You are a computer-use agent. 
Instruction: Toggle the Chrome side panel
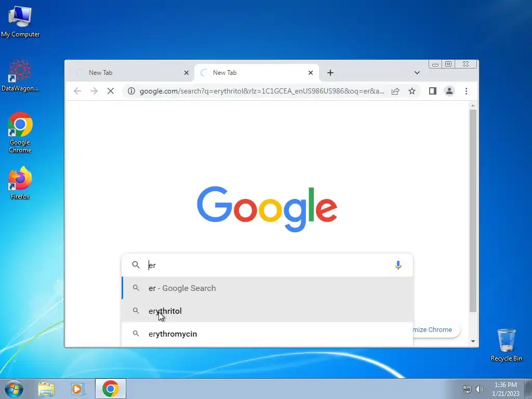coord(433,91)
